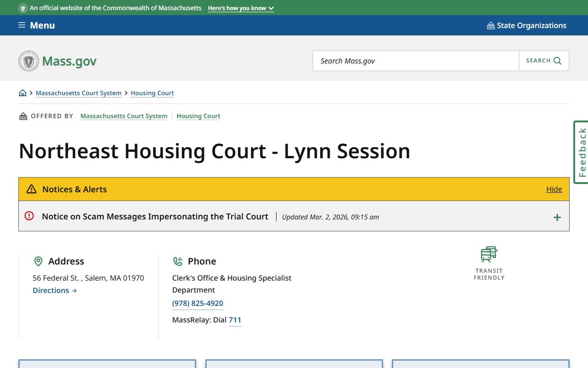Click the Transit Friendly bus icon
The image size is (588, 368).
coord(489,254)
